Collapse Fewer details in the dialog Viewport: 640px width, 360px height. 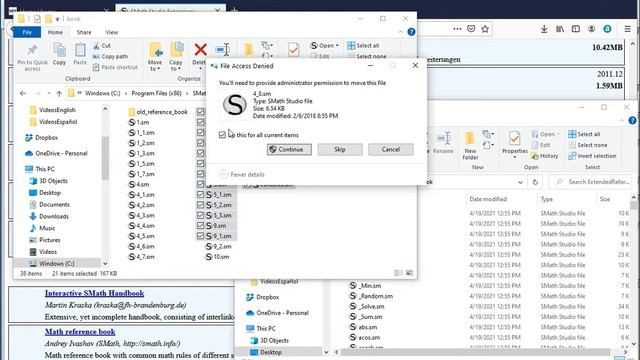242,175
